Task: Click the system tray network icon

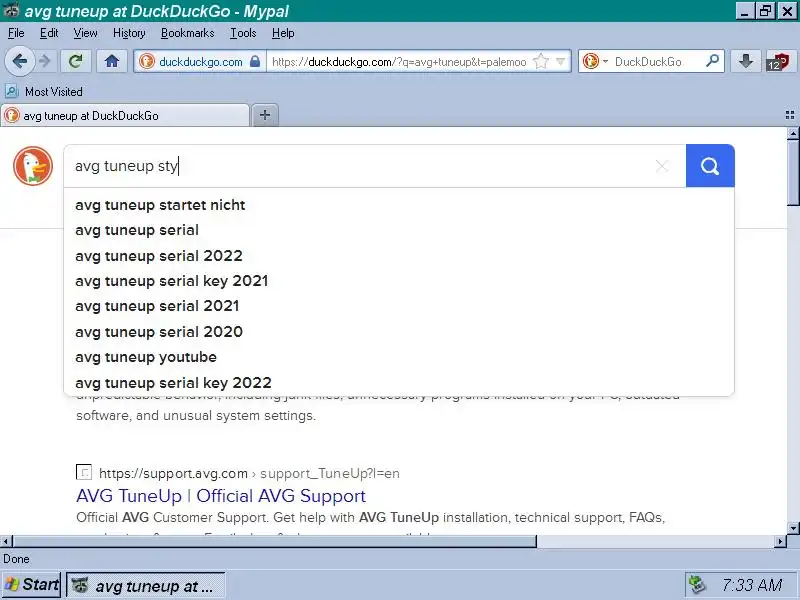Action: coord(696,585)
